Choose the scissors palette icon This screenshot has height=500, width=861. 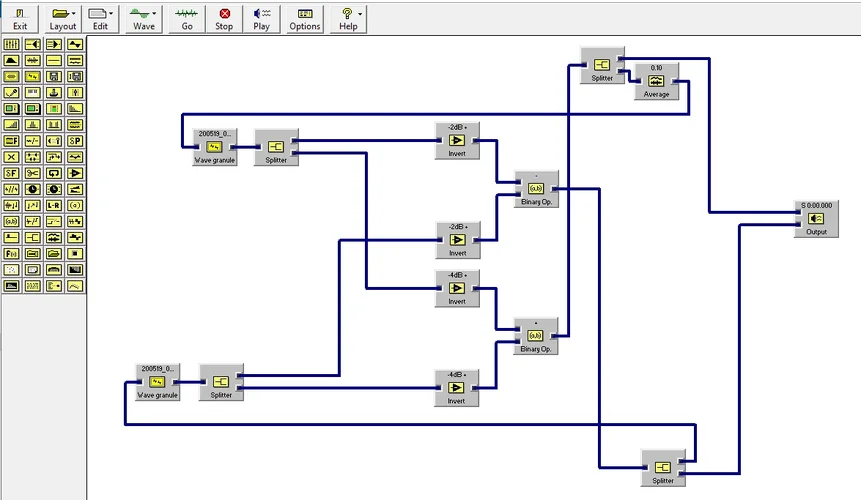[32, 173]
